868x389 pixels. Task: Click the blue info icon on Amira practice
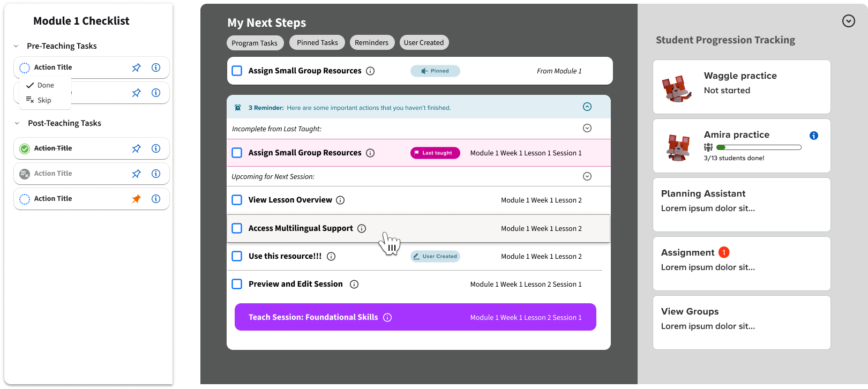click(814, 136)
